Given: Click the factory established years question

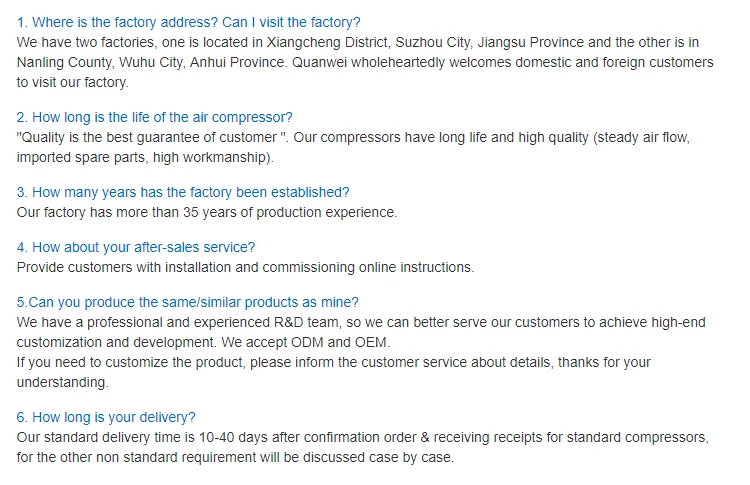Looking at the screenshot, I should (x=183, y=192).
